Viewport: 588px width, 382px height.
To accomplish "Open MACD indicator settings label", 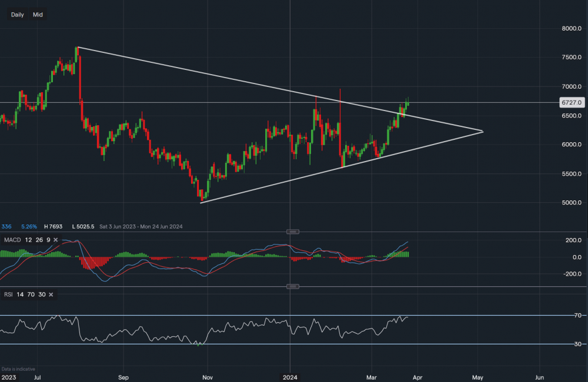I will pos(11,240).
